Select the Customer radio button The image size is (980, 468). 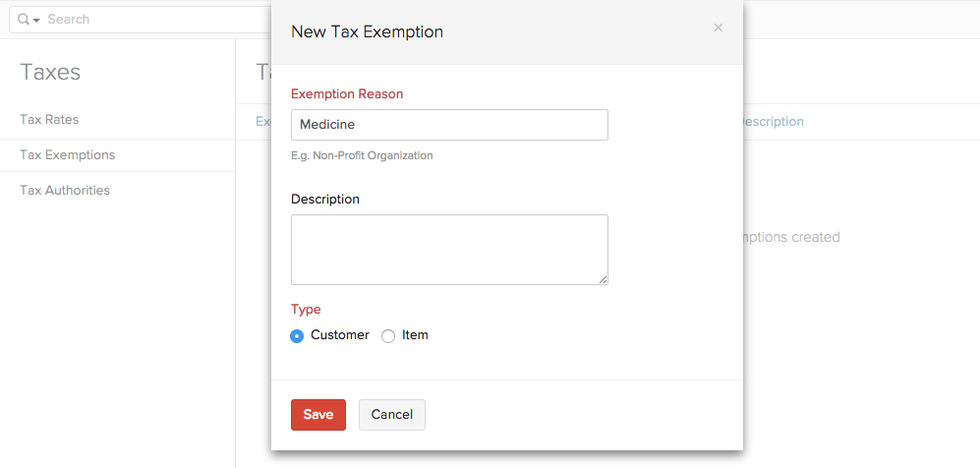pos(297,336)
